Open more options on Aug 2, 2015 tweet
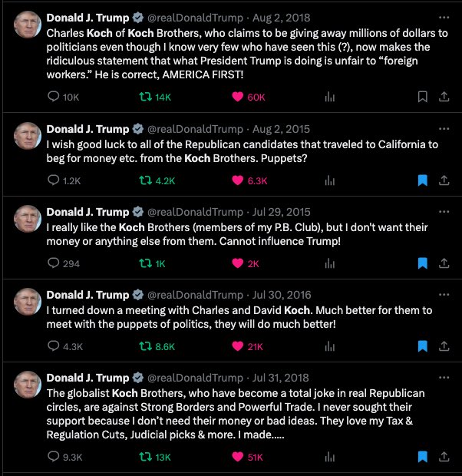 444,127
